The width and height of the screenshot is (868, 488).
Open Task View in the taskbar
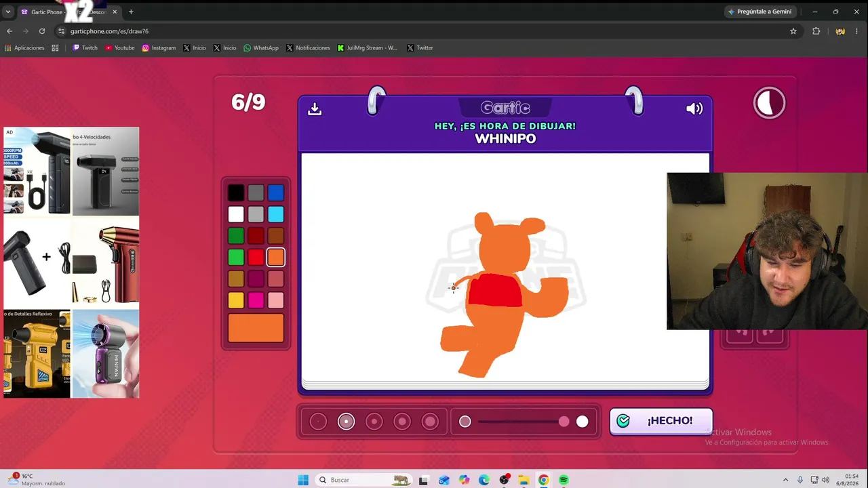[x=423, y=480]
